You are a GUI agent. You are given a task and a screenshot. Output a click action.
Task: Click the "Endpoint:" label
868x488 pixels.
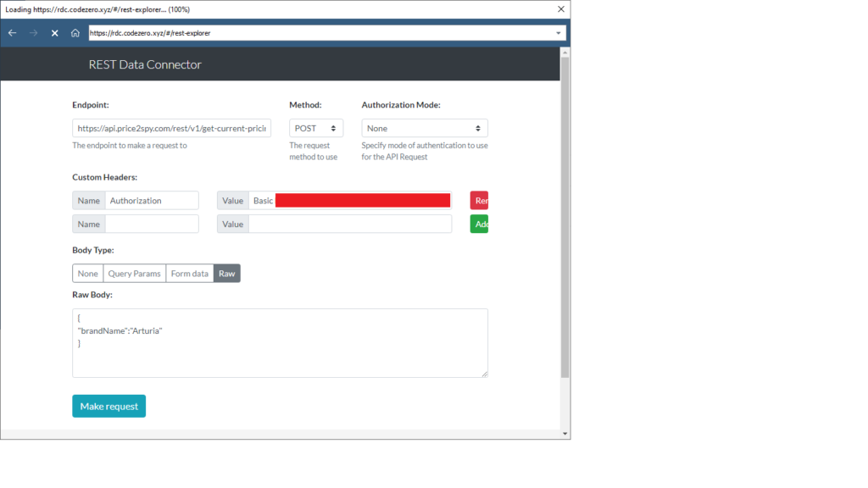91,104
